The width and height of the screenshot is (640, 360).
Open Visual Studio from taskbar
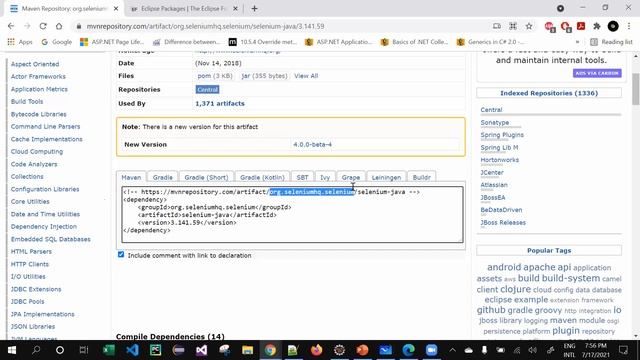[x=202, y=350]
